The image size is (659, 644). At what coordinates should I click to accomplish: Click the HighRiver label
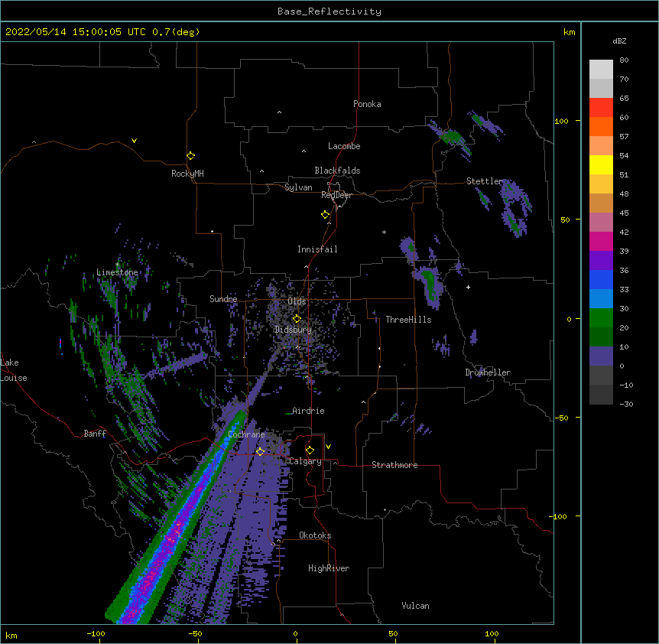329,568
